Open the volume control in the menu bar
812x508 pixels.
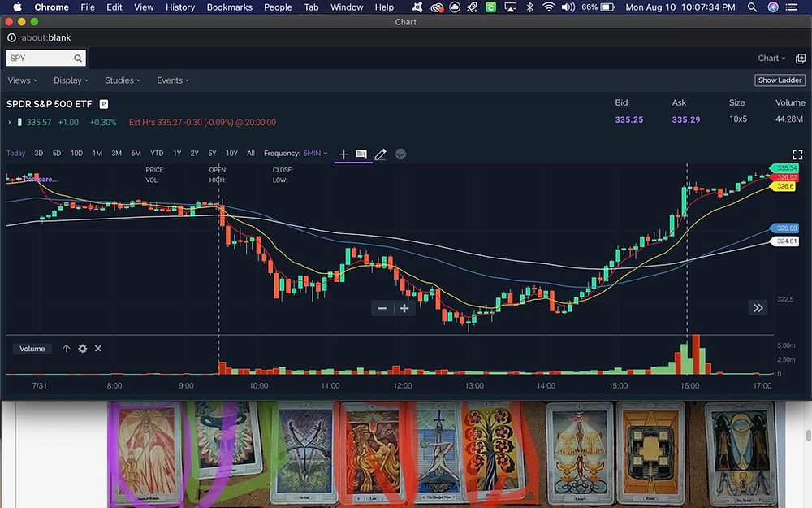(568, 7)
